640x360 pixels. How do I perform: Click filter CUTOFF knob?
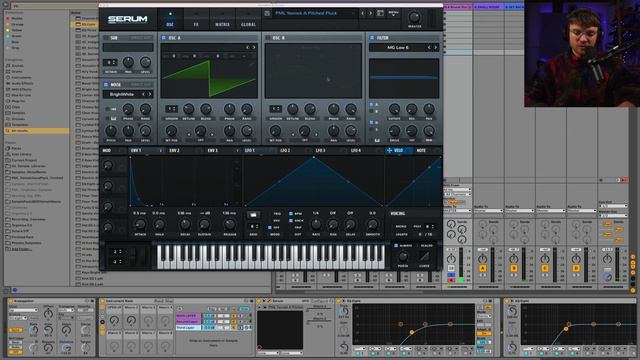394,109
